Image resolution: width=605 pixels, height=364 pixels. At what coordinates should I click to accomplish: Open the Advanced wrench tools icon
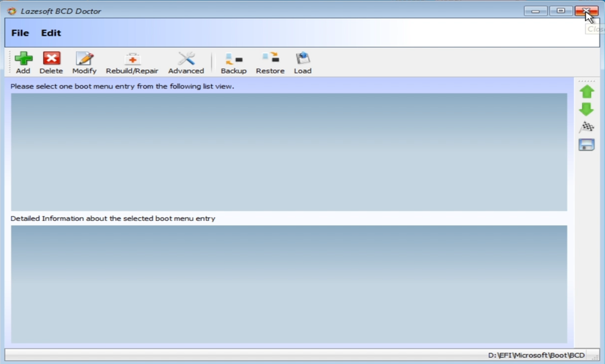pyautogui.click(x=186, y=59)
